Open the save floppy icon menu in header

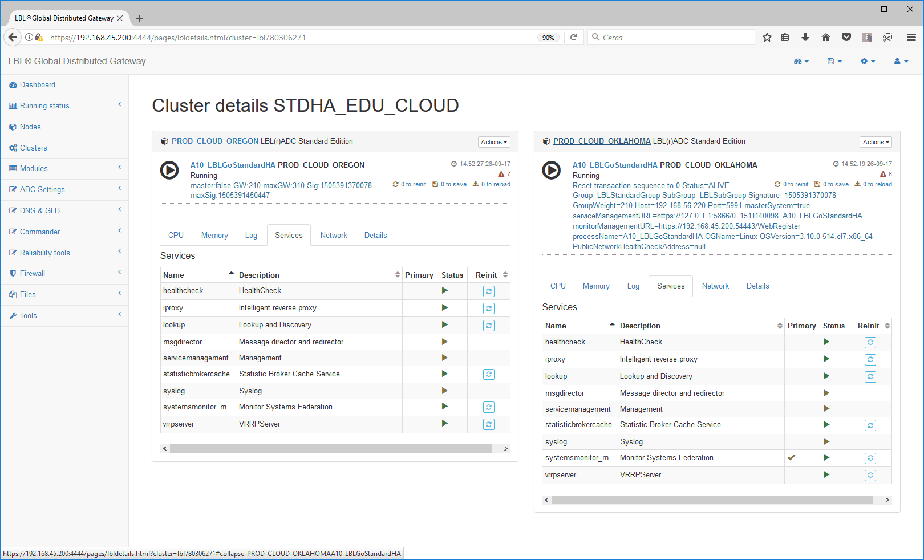pyautogui.click(x=834, y=62)
